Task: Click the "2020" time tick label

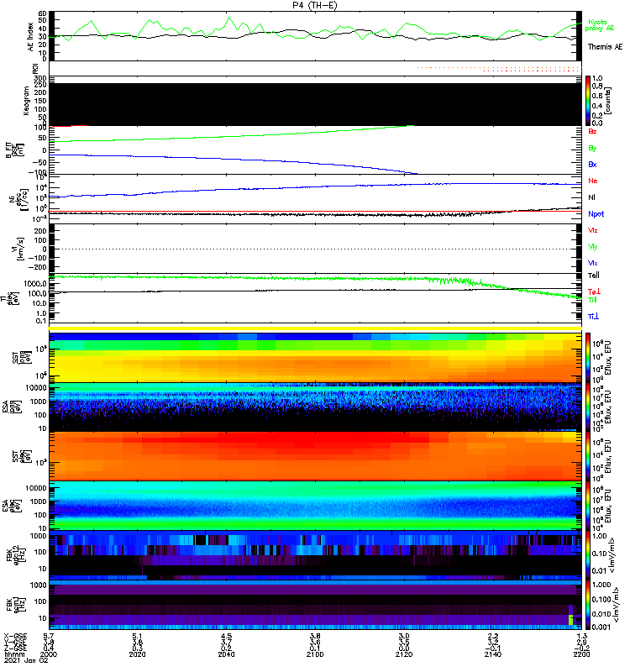Action: click(137, 654)
